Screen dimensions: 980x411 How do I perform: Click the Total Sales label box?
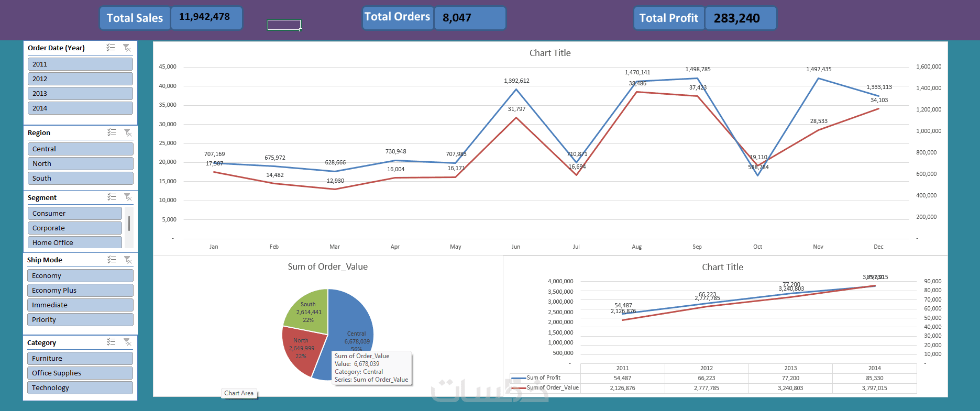(x=135, y=18)
